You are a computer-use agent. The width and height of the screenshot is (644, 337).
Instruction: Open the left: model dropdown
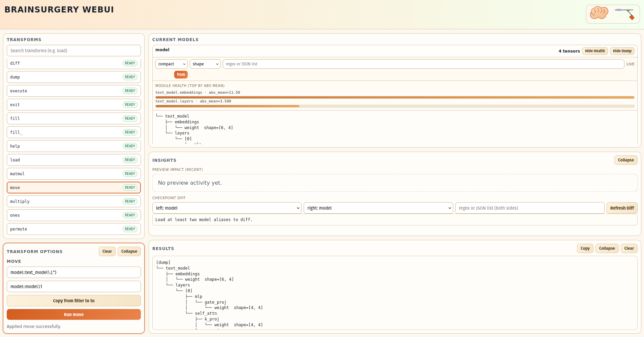227,208
